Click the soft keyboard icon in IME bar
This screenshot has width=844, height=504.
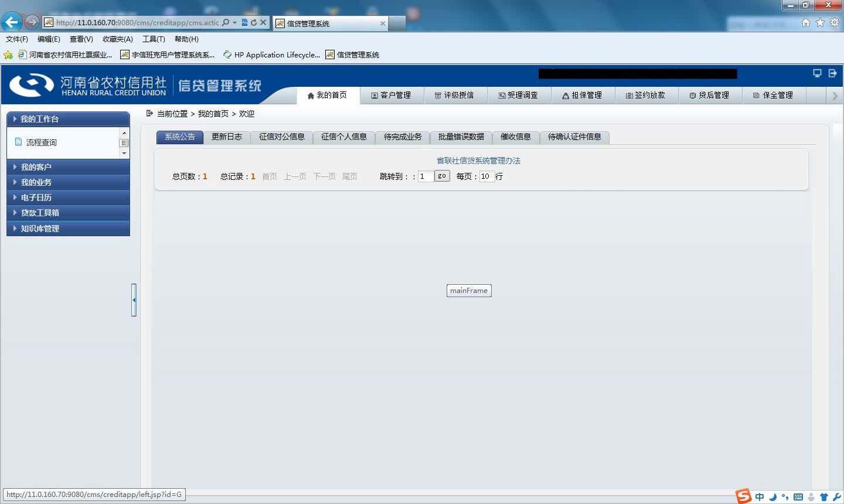click(x=798, y=497)
